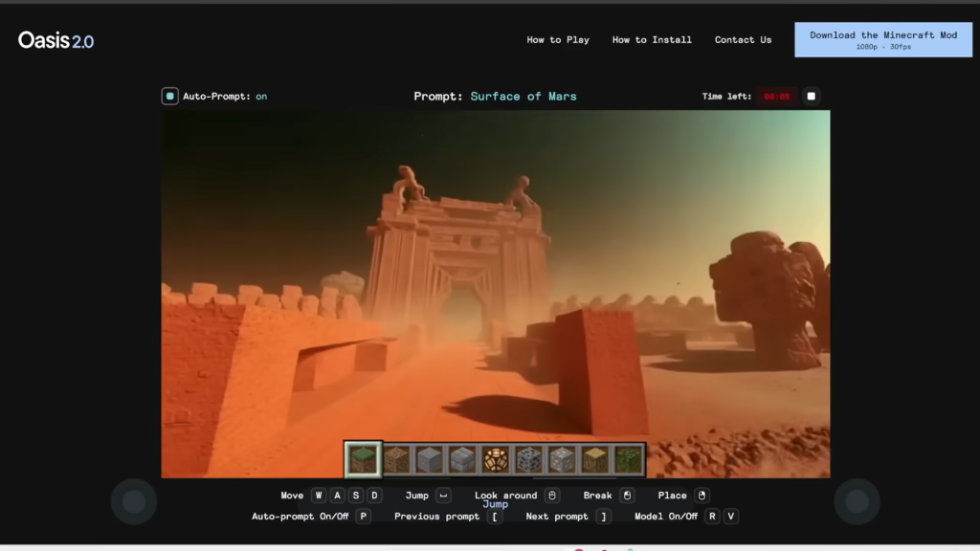Viewport: 980px width, 551px height.
Task: Pick the smooth stone block in the hotbar
Action: [429, 459]
